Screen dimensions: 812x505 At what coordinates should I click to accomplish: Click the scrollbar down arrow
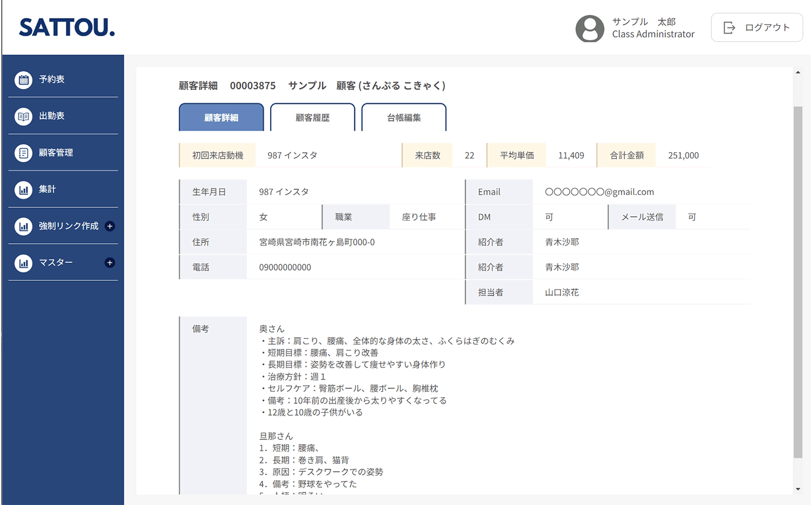tap(798, 489)
